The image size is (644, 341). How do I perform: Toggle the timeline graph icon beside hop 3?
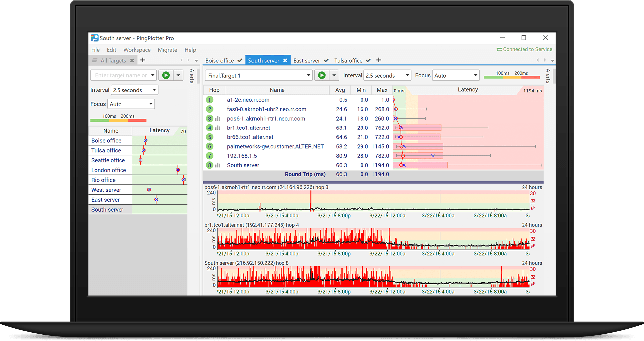click(x=218, y=119)
